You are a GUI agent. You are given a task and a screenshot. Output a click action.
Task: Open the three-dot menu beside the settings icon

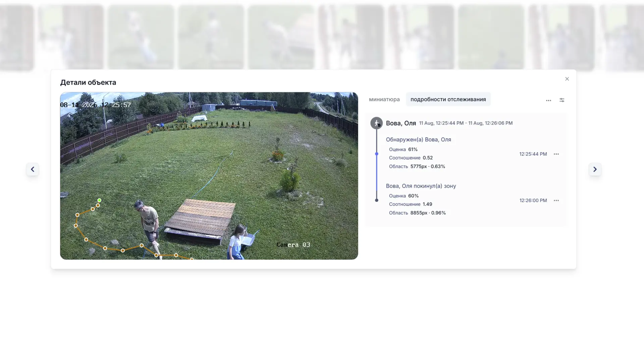548,100
